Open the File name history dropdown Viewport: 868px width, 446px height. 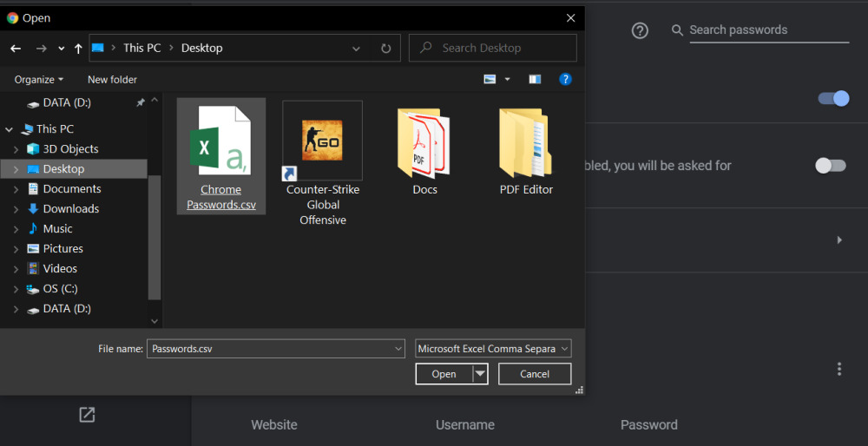tap(398, 349)
